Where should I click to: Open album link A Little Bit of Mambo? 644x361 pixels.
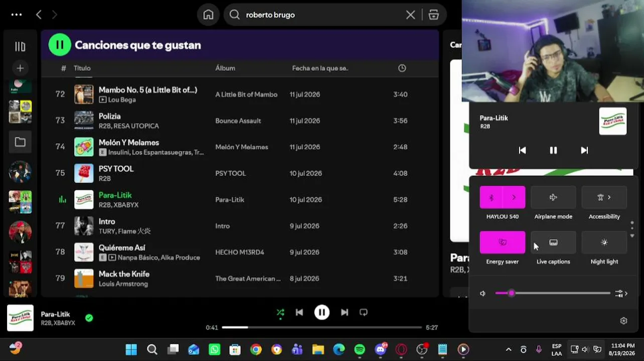[246, 94]
